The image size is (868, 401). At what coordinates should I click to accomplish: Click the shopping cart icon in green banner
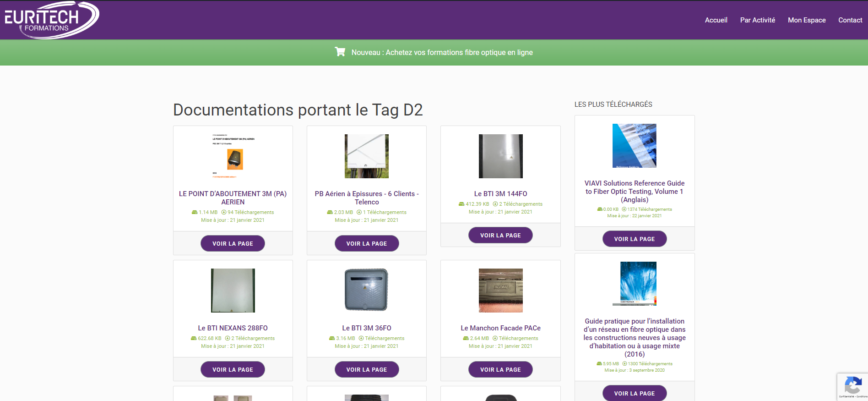click(x=340, y=52)
